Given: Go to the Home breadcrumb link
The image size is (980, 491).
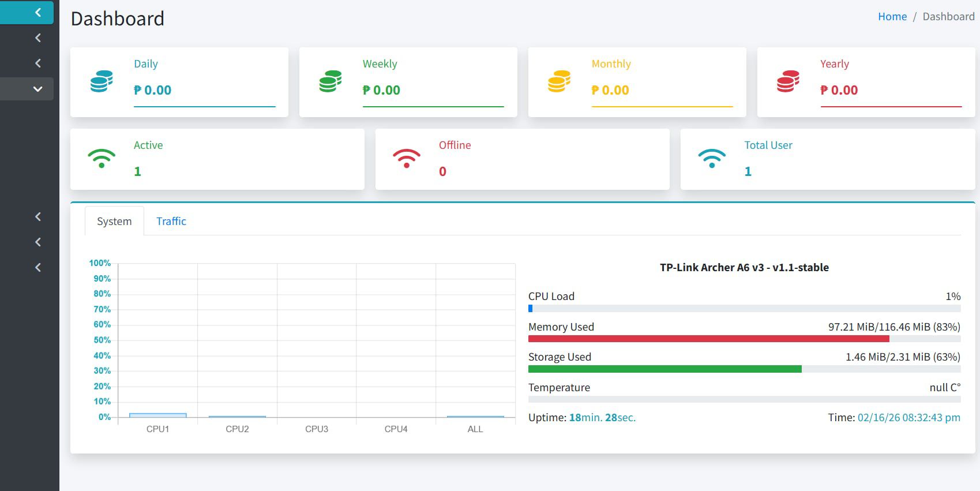Looking at the screenshot, I should click(892, 17).
